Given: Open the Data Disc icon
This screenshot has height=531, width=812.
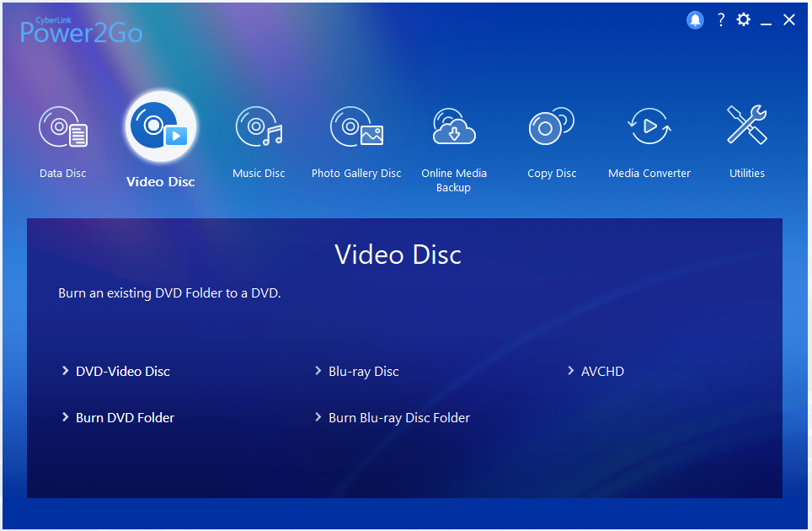Looking at the screenshot, I should coord(63,127).
